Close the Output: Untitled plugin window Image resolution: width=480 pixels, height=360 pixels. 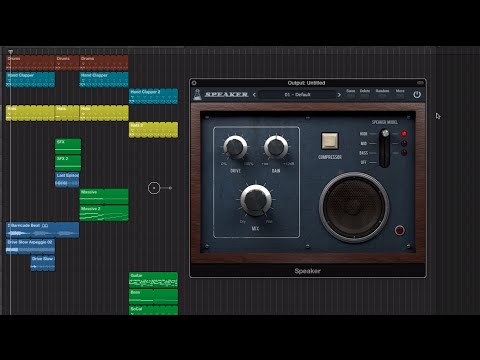[194, 83]
